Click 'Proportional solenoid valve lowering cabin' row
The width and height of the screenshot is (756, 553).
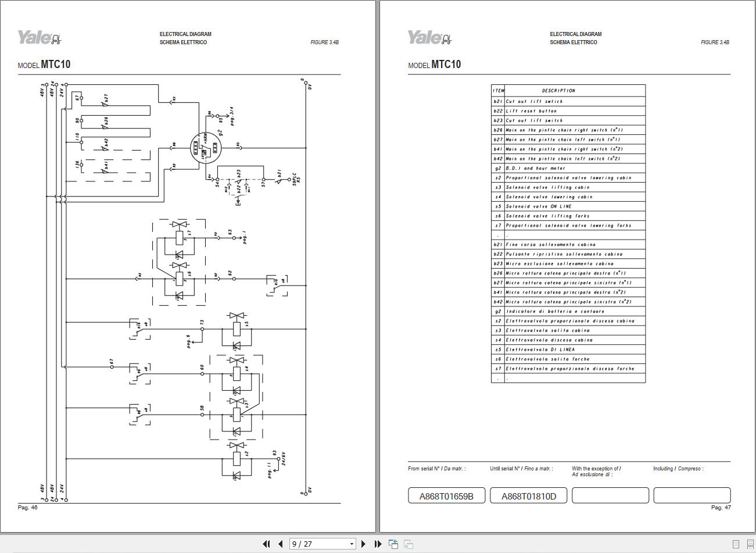[x=568, y=177]
